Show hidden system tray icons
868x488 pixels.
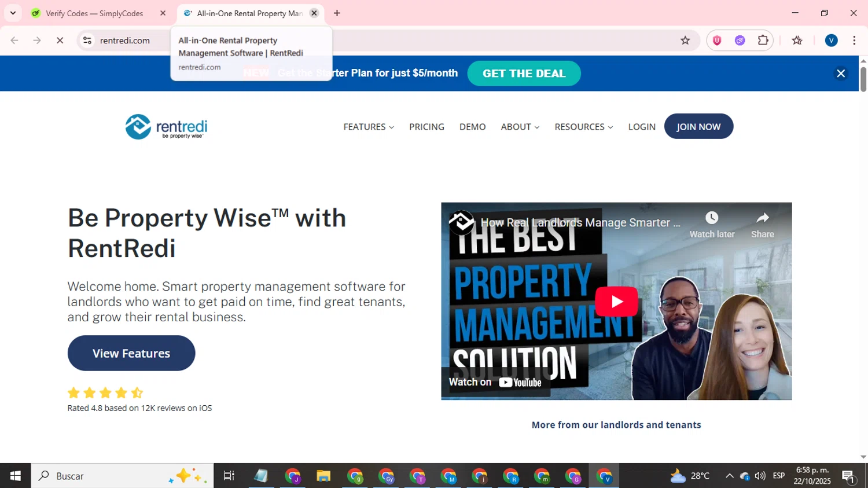coord(729,476)
